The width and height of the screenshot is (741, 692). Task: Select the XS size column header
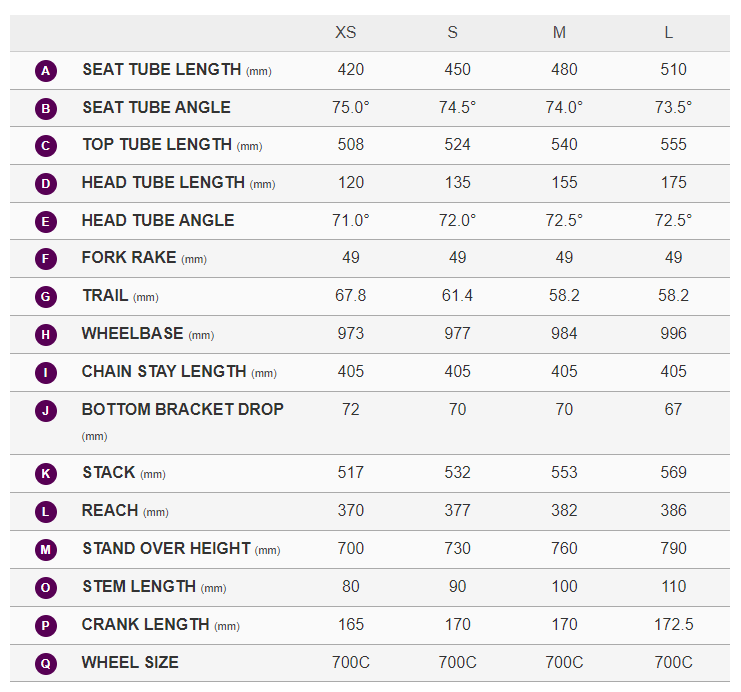point(345,33)
